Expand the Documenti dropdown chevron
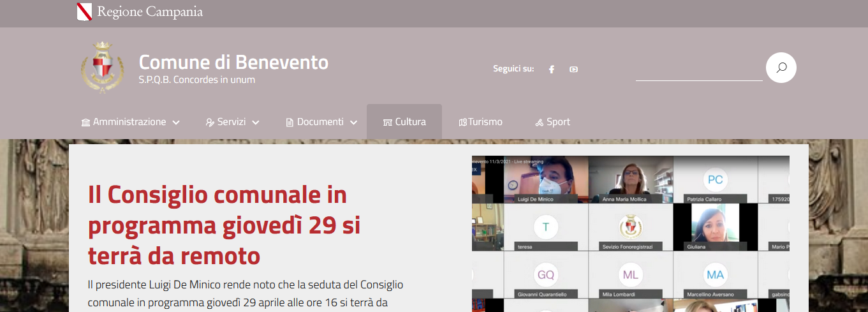This screenshot has height=312, width=868. [x=353, y=123]
